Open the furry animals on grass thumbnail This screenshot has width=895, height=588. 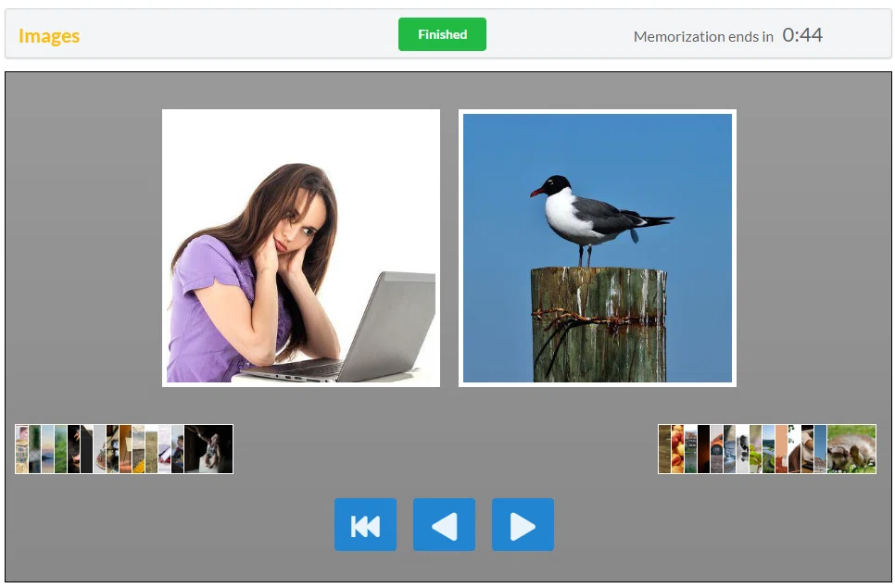[851, 449]
